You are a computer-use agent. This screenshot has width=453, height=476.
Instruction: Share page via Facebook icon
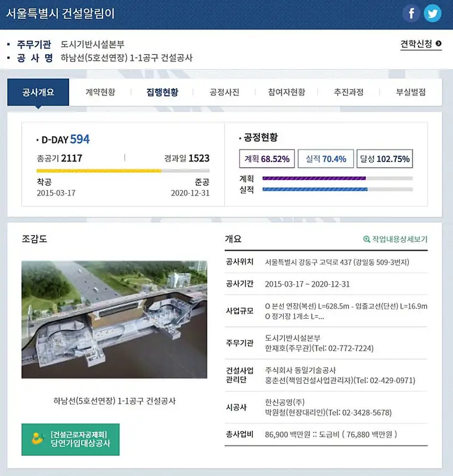click(411, 13)
